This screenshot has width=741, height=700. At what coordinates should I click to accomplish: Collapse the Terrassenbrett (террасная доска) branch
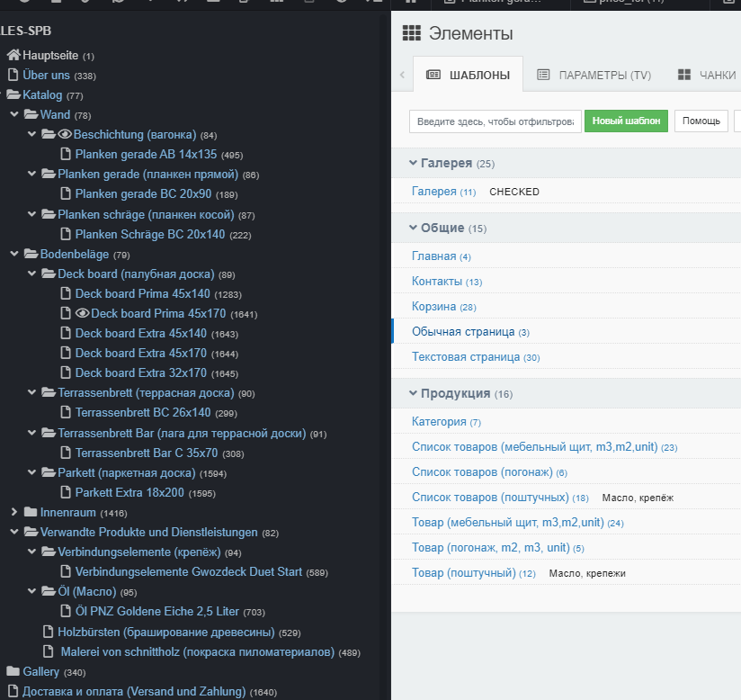pos(31,392)
